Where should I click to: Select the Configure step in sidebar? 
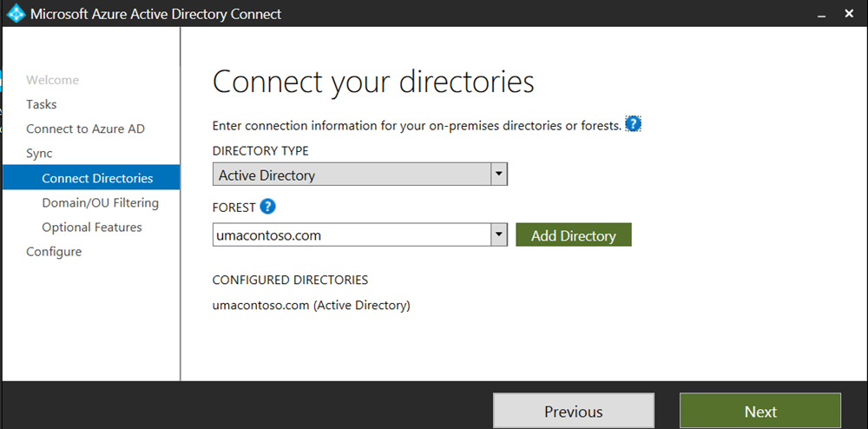click(54, 251)
